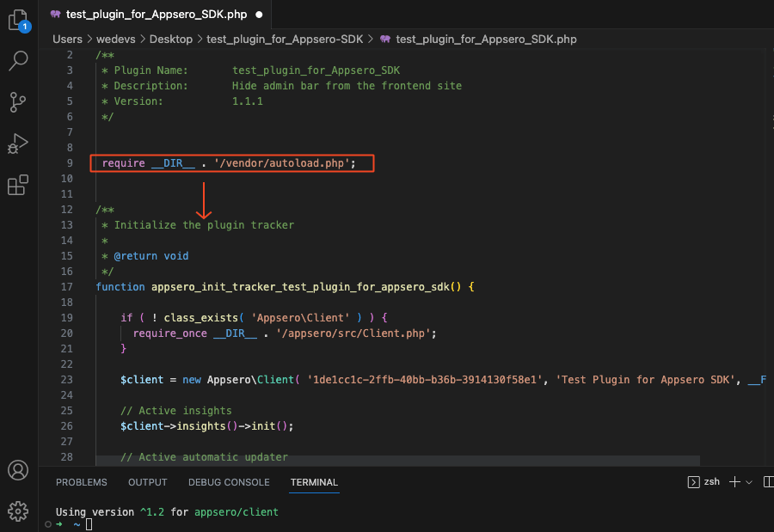Add a new terminal with the plus icon
Image resolution: width=774 pixels, height=532 pixels.
[x=734, y=482]
